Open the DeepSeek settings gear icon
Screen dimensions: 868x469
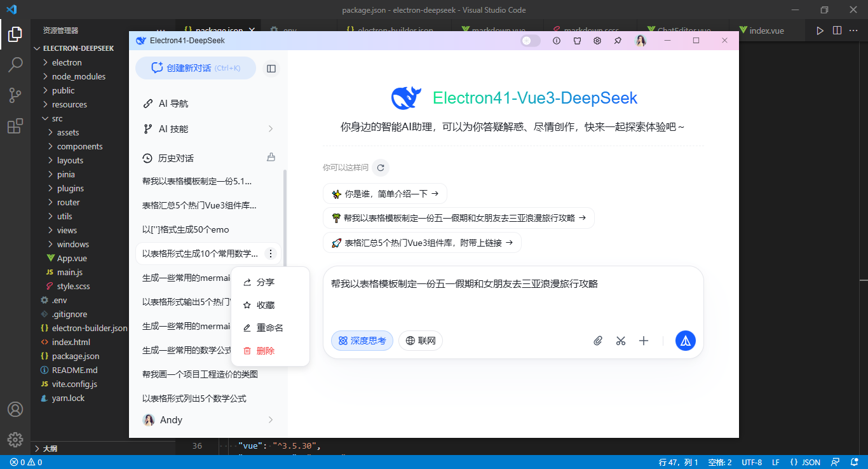tap(597, 40)
